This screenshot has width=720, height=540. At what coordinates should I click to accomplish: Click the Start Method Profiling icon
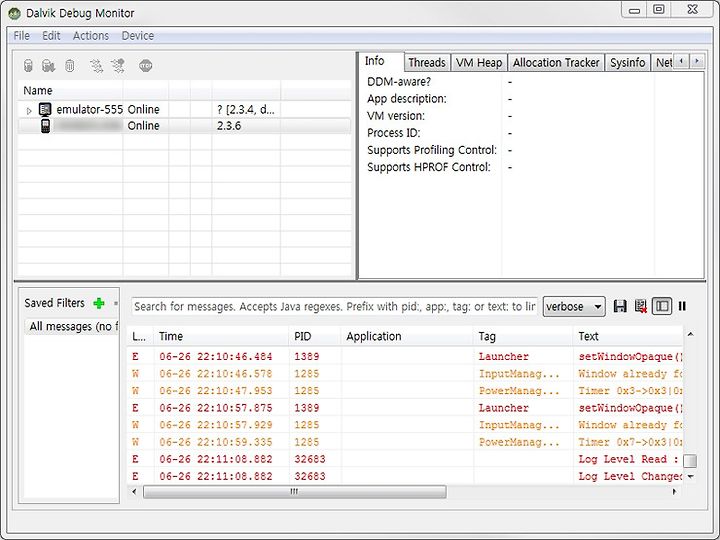point(118,66)
